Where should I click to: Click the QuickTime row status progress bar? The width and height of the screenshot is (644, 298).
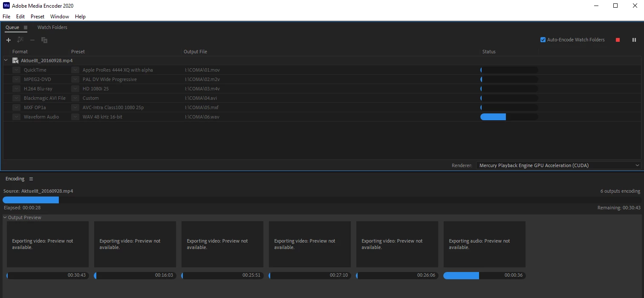tap(509, 70)
